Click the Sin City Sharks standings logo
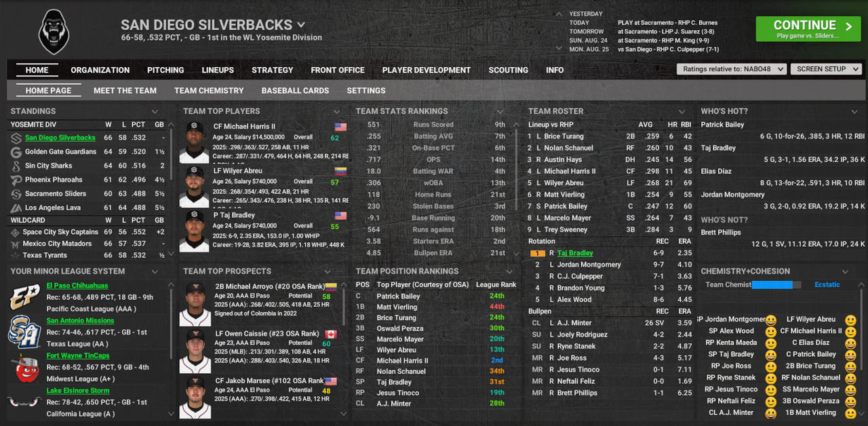868x426 pixels. [x=16, y=166]
